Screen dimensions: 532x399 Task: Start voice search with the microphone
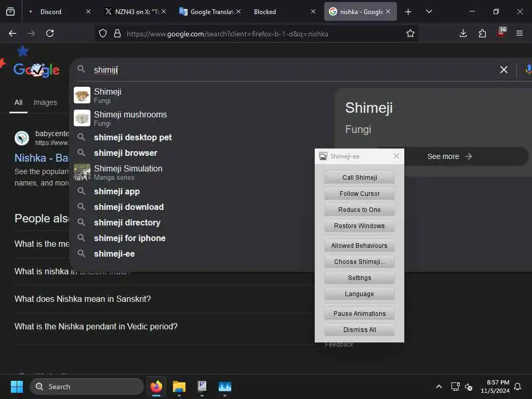click(x=528, y=70)
